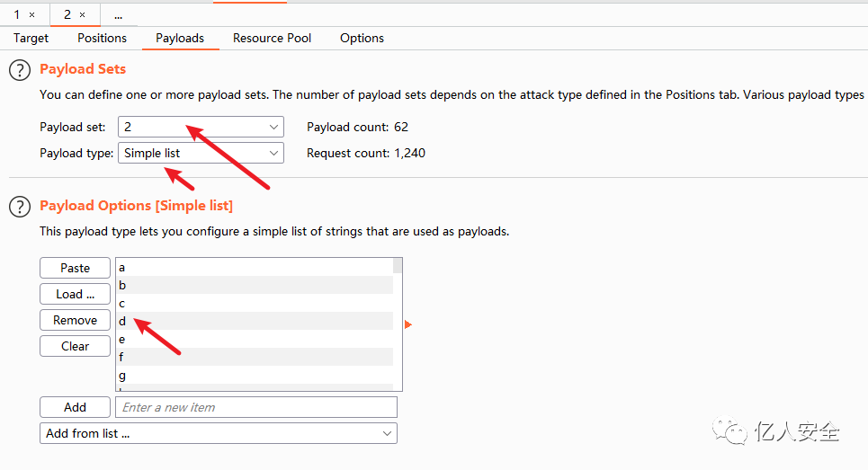
Task: Select payload item a
Action: click(x=255, y=268)
